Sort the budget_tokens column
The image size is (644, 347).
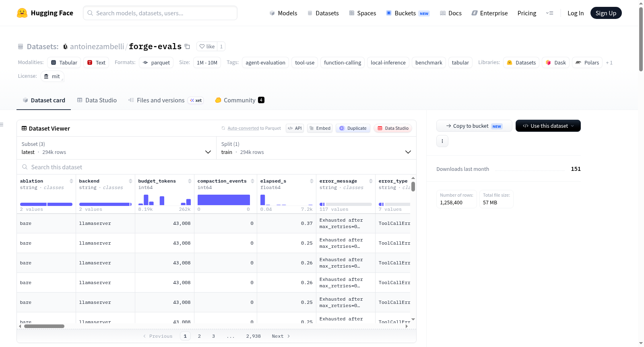[190, 181]
